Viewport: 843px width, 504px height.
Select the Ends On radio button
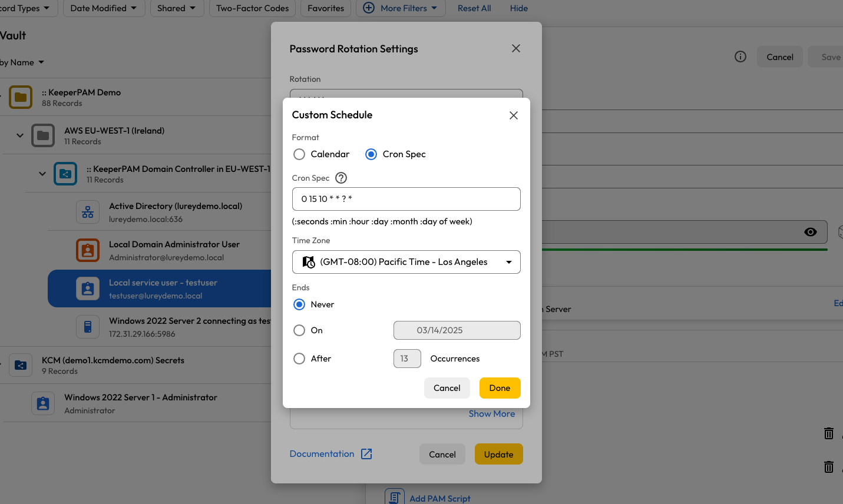pyautogui.click(x=299, y=330)
